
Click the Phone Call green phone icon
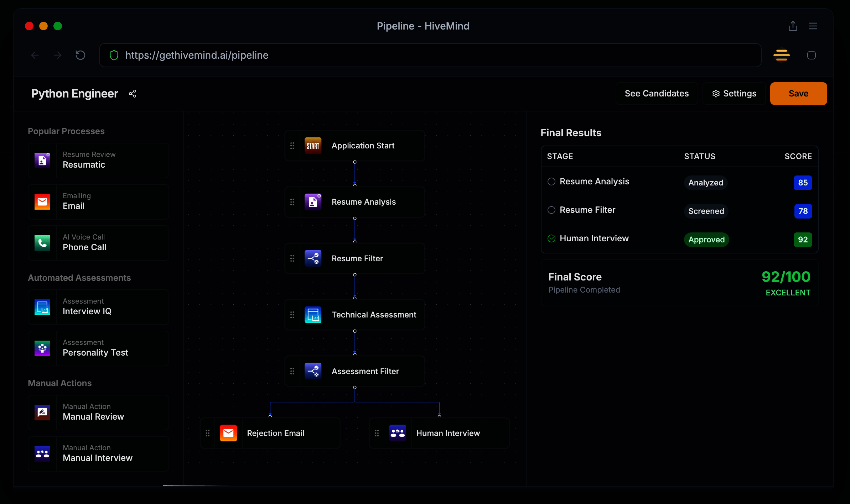42,243
